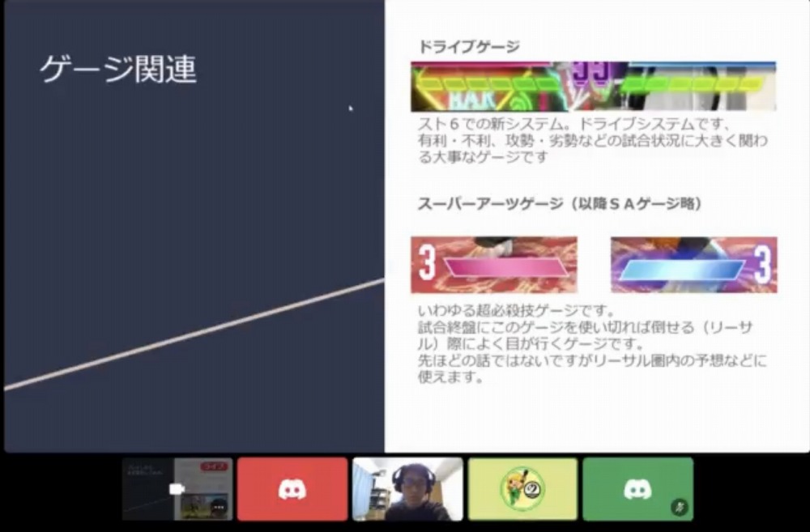Click the slide title "ゲージ関連"
Image resolution: width=810 pixels, height=532 pixels.
(x=118, y=69)
